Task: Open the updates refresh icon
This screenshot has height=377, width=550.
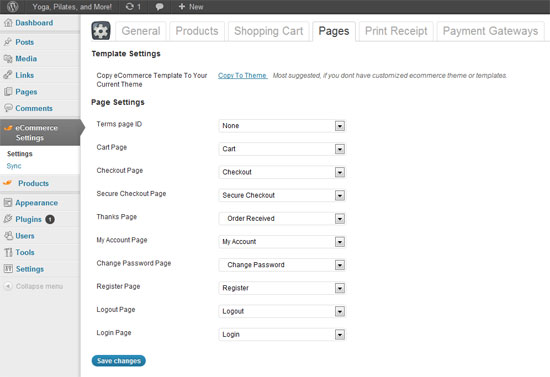Action: tap(130, 7)
